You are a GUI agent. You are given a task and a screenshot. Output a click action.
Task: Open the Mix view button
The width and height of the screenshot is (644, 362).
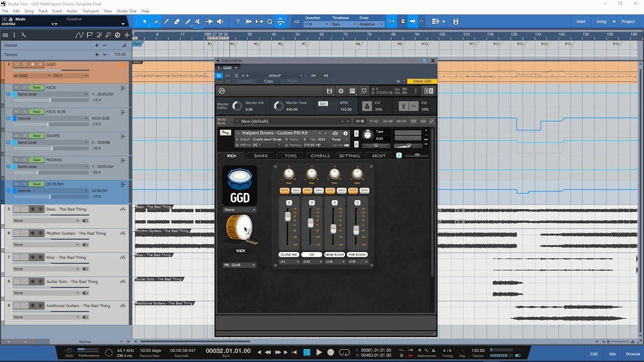pos(612,354)
